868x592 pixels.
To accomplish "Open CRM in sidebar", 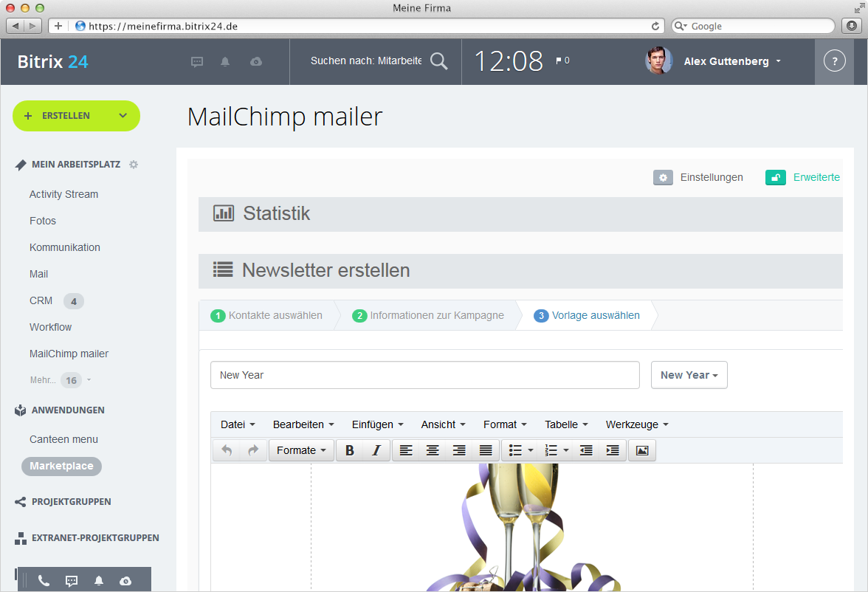I will click(x=41, y=300).
